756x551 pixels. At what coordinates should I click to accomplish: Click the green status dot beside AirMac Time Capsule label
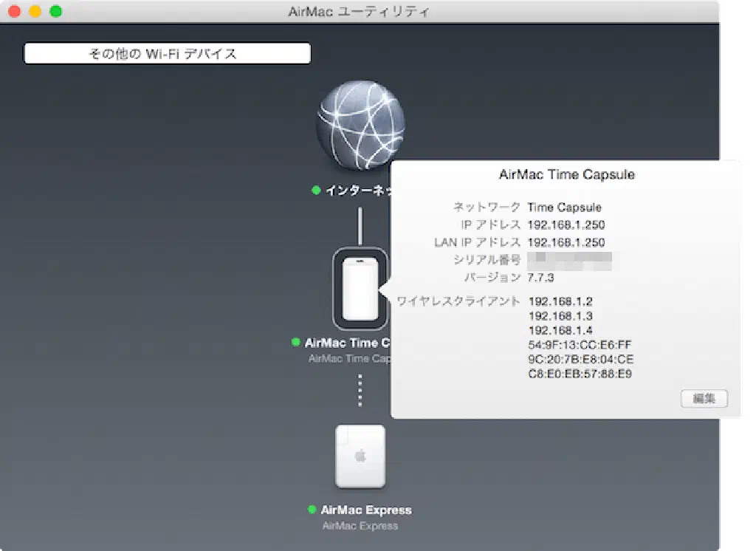point(296,343)
